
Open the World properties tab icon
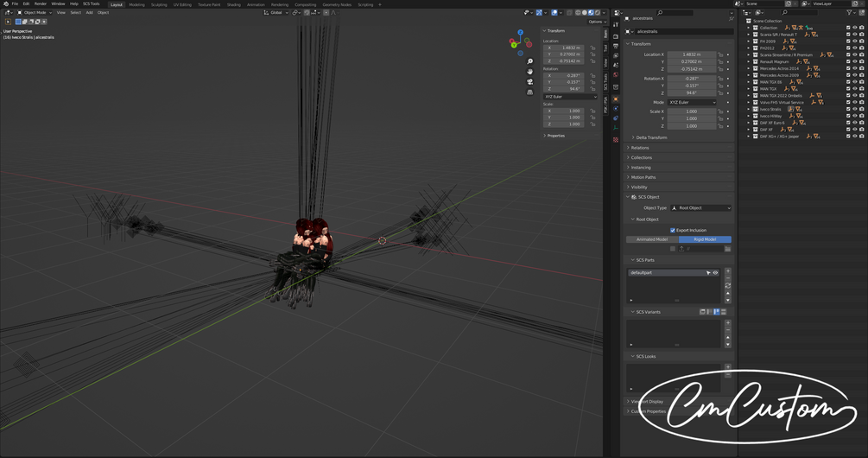(616, 75)
